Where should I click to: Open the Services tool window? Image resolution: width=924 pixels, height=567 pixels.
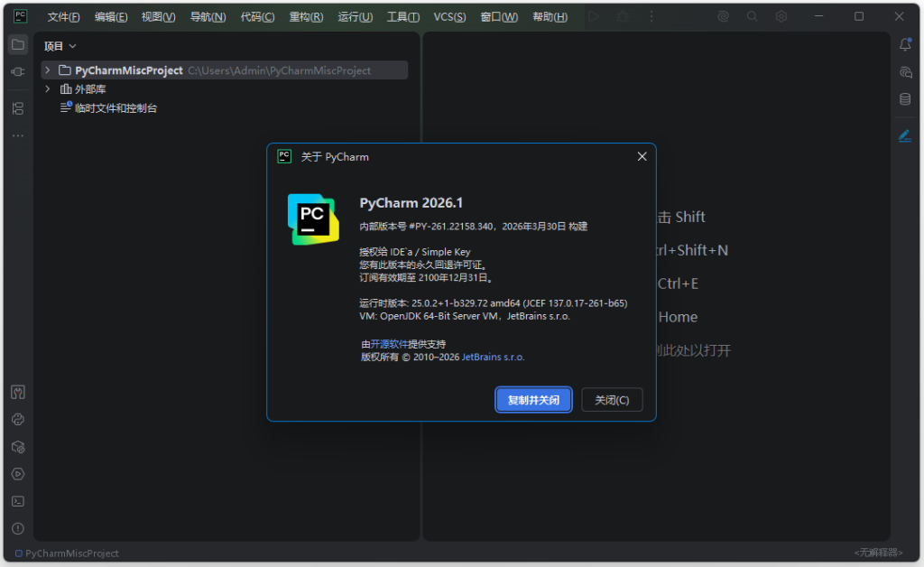coord(18,473)
